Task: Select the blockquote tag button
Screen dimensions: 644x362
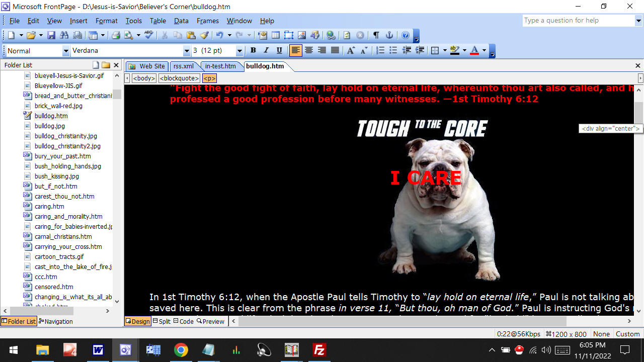Action: point(179,78)
